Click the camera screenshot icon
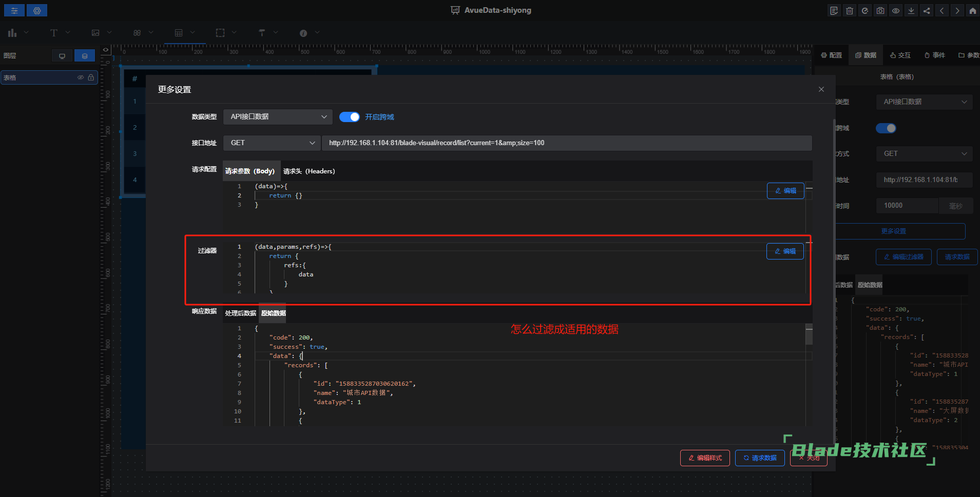The height and width of the screenshot is (497, 980). (x=880, y=10)
